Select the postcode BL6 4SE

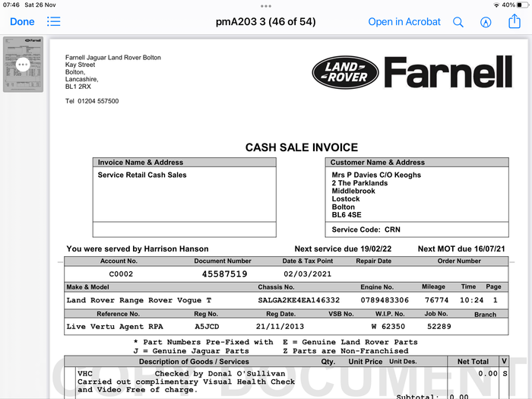347,215
